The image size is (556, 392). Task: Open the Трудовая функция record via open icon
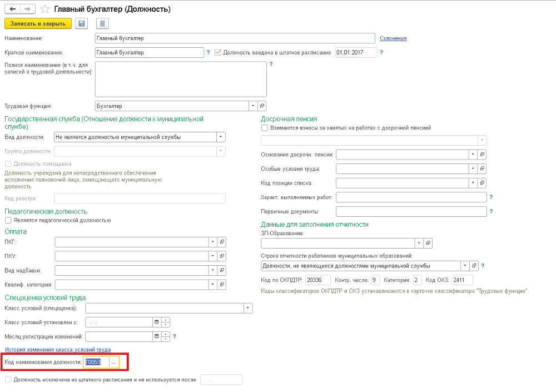pyautogui.click(x=262, y=106)
